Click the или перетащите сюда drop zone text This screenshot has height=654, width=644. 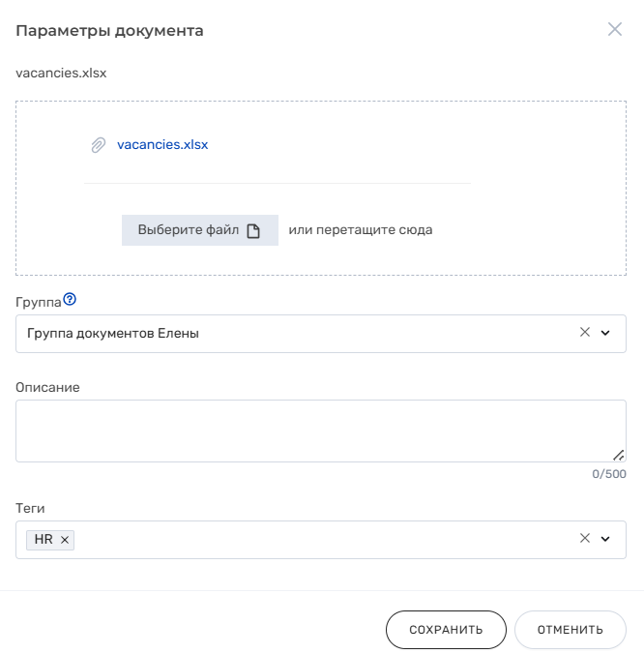click(361, 230)
